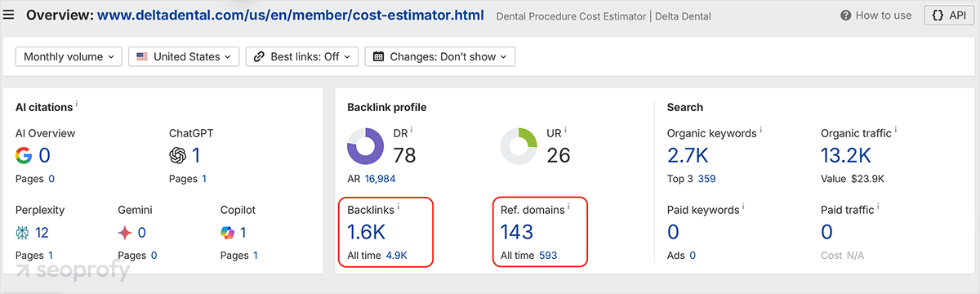Screen dimensions: 980x294
Task: Open the Ads 0 link
Action: pyautogui.click(x=693, y=256)
